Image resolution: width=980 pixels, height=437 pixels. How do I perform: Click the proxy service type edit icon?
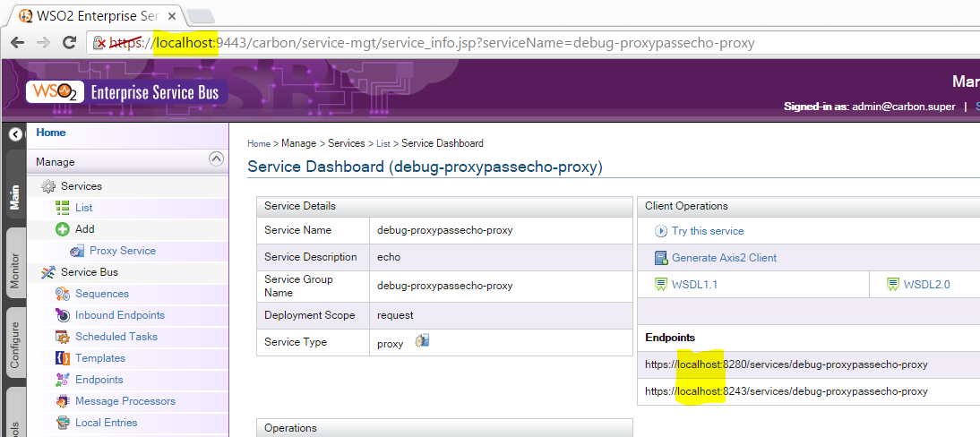pos(423,340)
